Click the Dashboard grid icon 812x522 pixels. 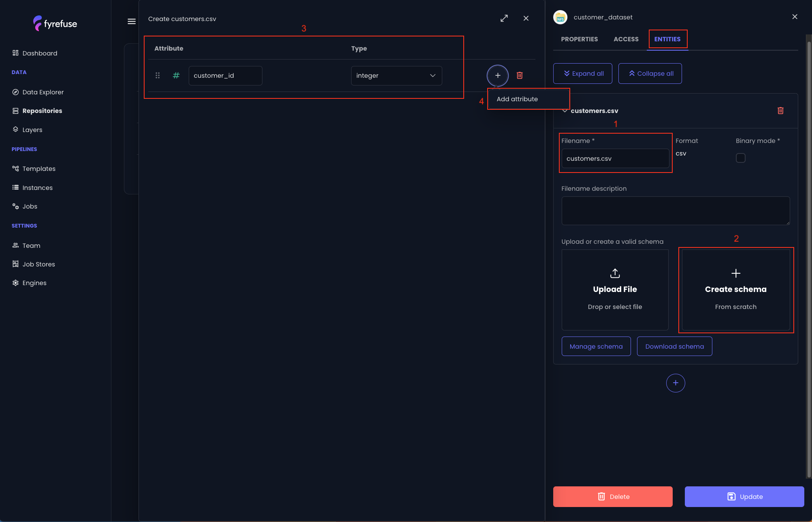coord(15,53)
